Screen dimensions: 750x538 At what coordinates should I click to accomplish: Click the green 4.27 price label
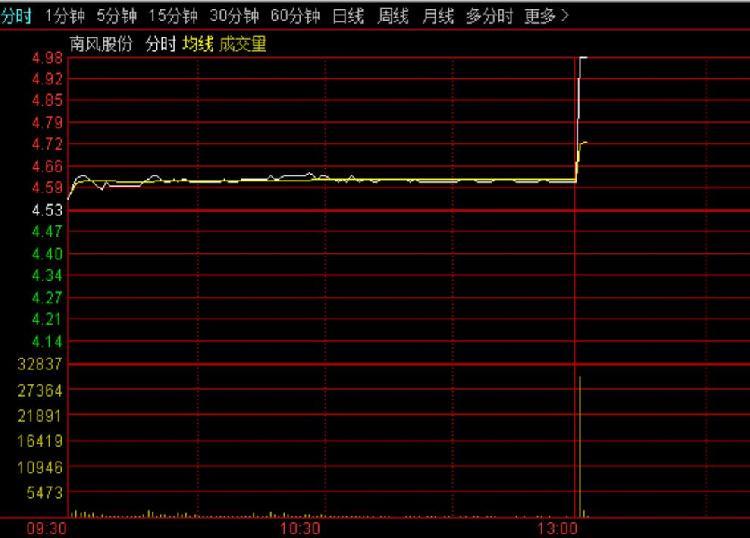pyautogui.click(x=47, y=297)
